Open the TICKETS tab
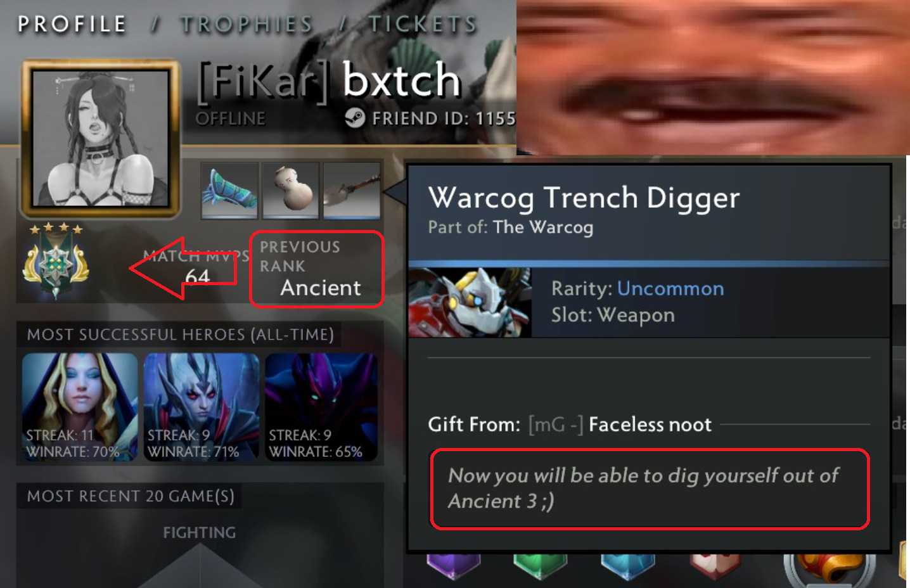 (x=422, y=24)
